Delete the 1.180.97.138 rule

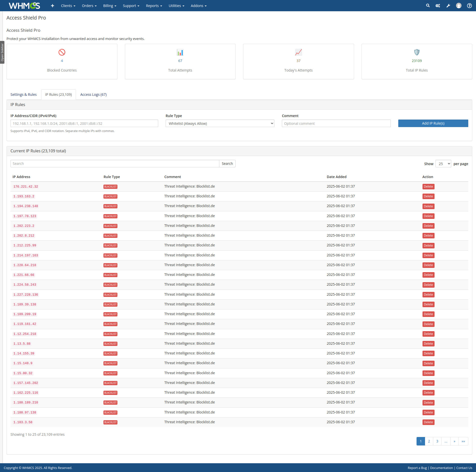[428, 412]
